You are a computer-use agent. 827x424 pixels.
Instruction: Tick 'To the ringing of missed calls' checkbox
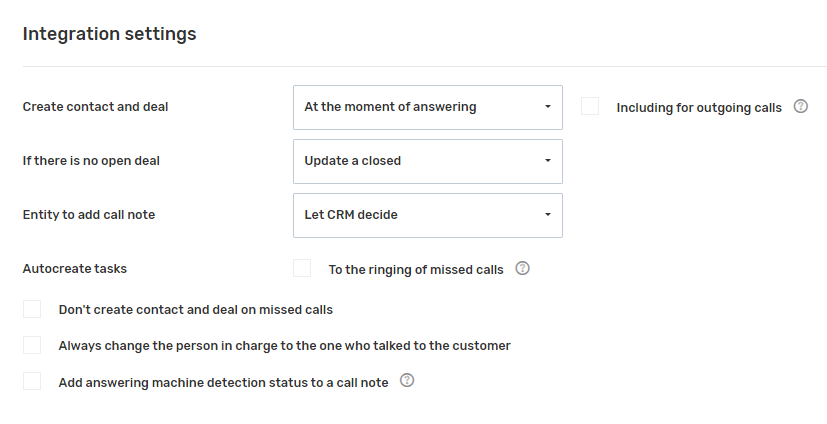click(x=302, y=269)
